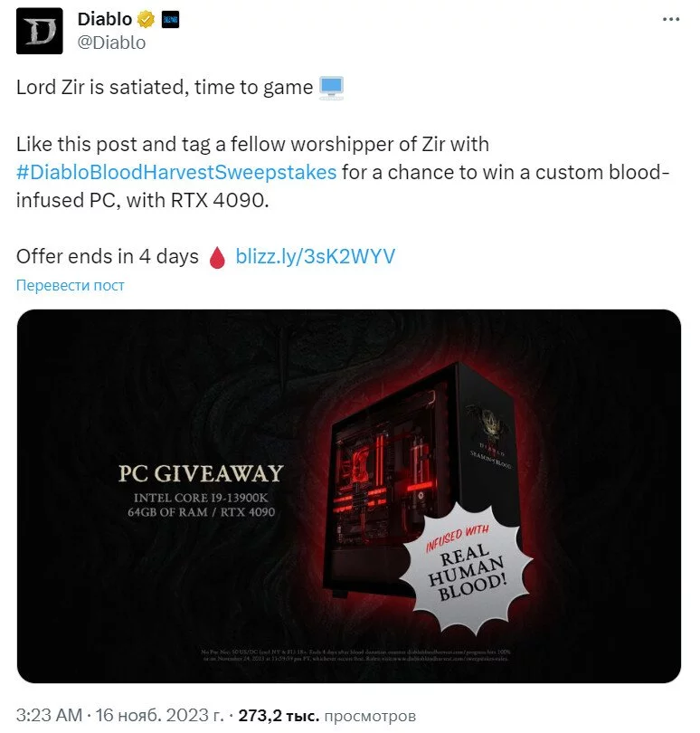Open the @Diablo handle link

111,43
